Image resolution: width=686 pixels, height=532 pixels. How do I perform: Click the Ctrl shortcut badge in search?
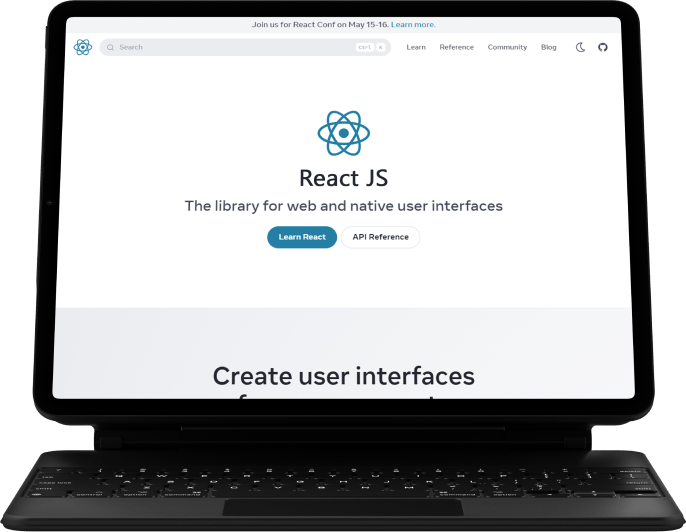[364, 47]
